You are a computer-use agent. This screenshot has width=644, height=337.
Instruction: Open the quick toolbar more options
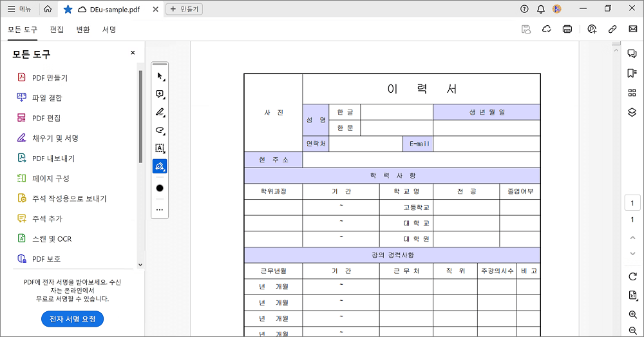pos(160,209)
